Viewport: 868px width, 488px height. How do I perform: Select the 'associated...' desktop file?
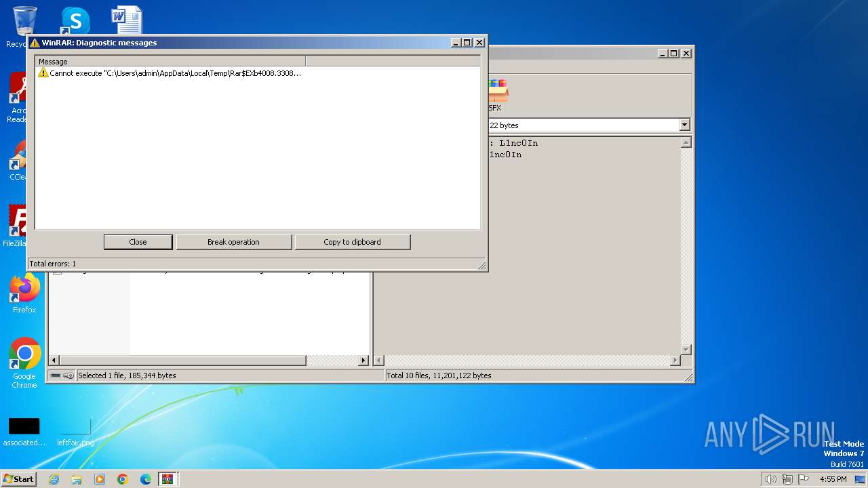click(x=24, y=432)
